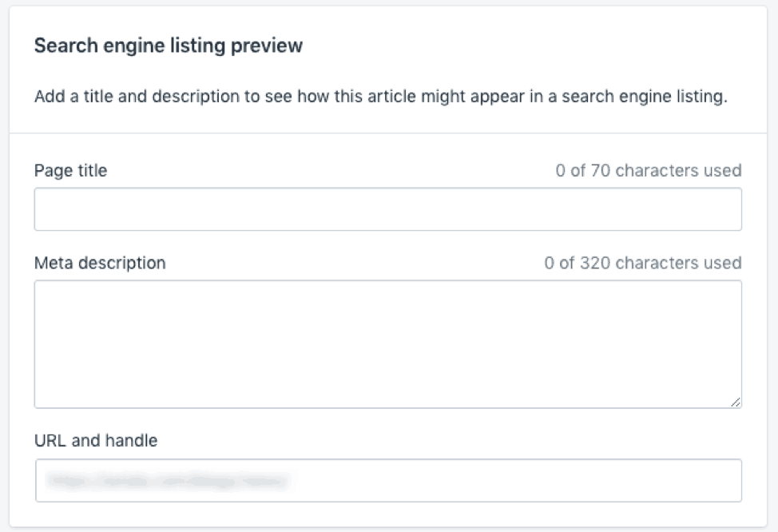Click the number 70 in the title counter
The width and height of the screenshot is (778, 532).
[x=601, y=170]
